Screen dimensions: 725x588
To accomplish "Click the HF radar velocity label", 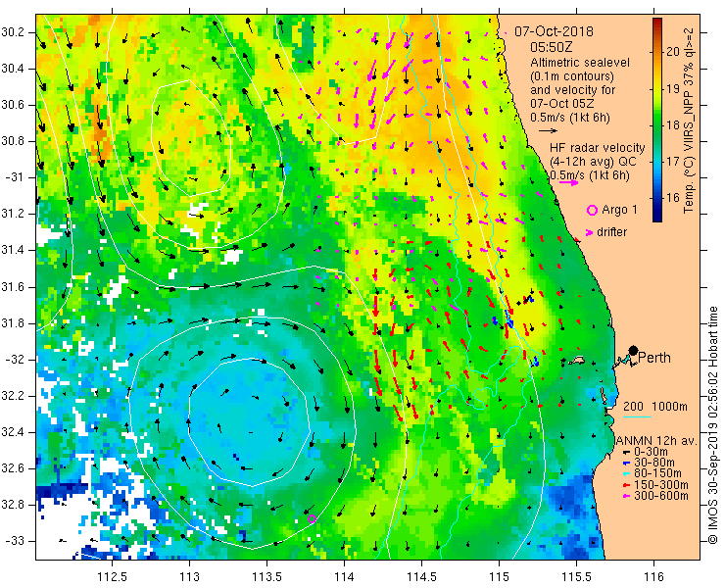I will click(598, 148).
